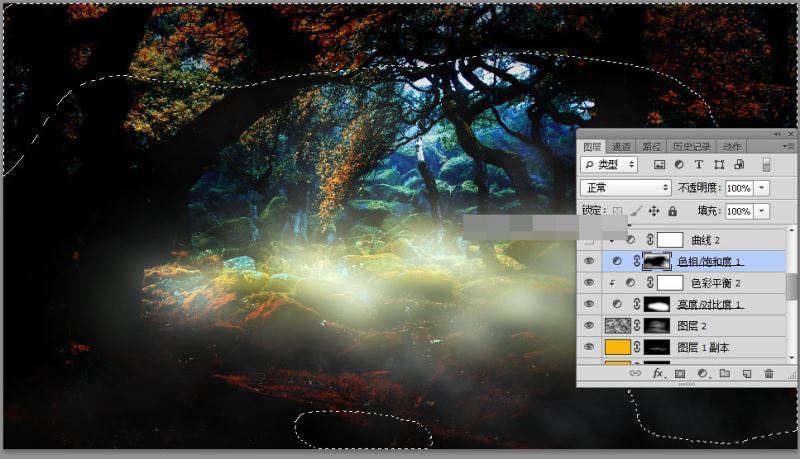
Task: Hide the 色彩平衡 2 layer
Action: (589, 283)
